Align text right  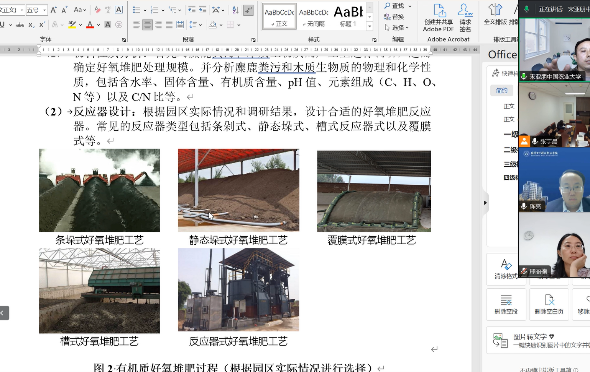158,25
